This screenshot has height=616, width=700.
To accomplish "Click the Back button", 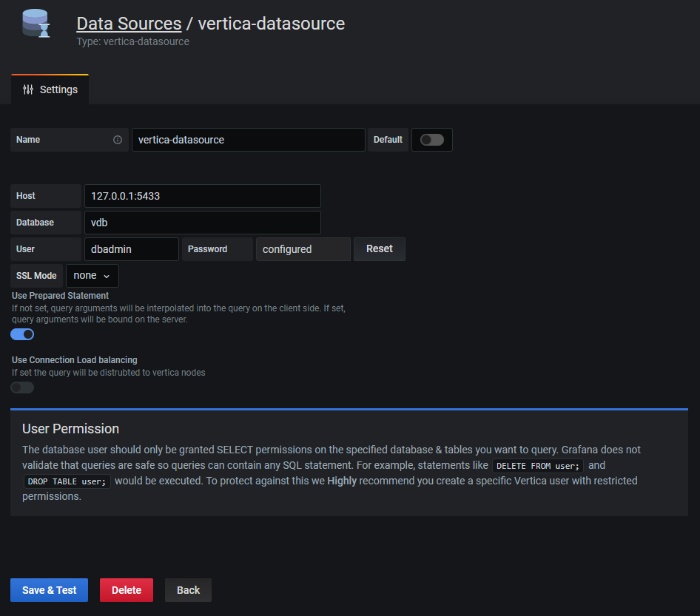I will coord(188,590).
